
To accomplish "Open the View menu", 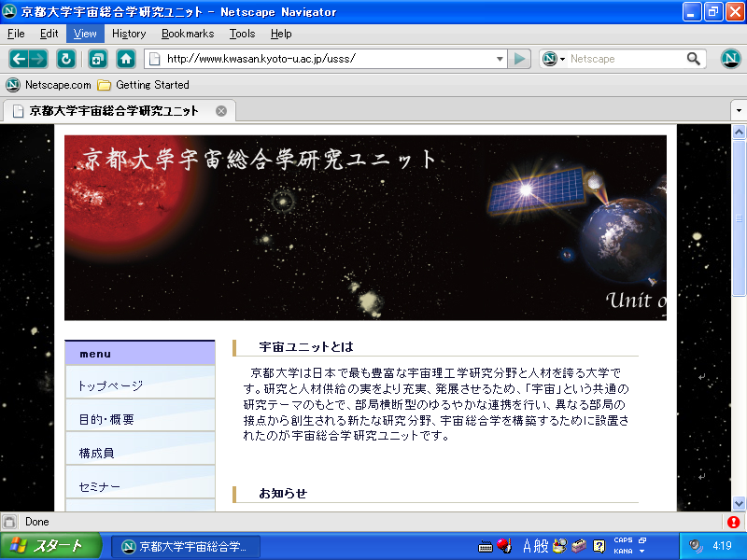I will tap(85, 34).
